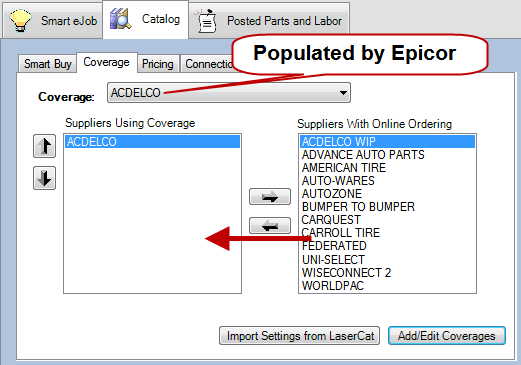Select ACDELCO in Suppliers Using Coverage list
The image size is (521, 365).
pyautogui.click(x=152, y=142)
